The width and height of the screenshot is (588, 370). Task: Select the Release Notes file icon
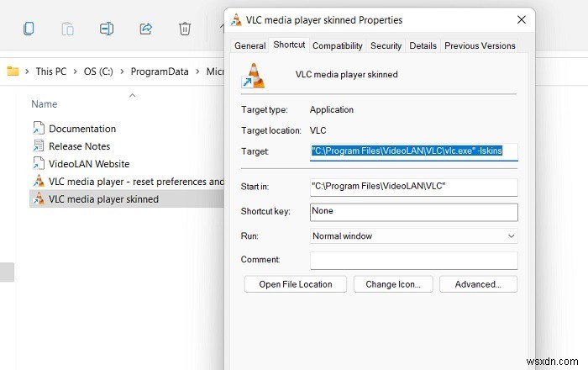(38, 146)
